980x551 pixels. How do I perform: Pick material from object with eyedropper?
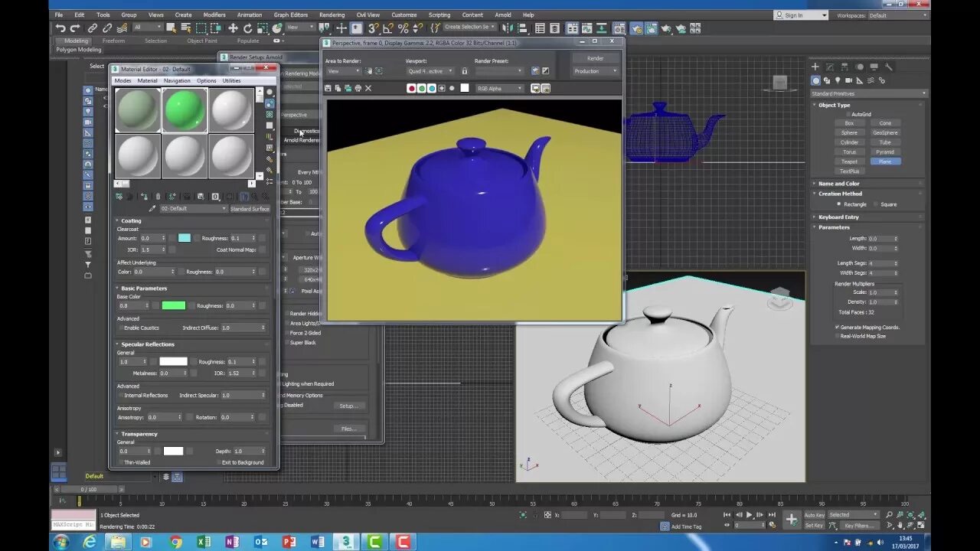152,208
